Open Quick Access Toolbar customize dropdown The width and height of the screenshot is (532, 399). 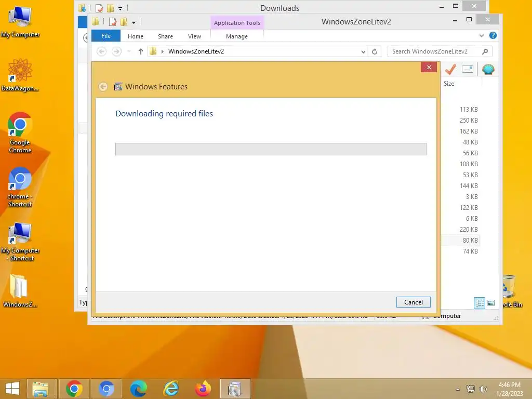click(x=134, y=22)
